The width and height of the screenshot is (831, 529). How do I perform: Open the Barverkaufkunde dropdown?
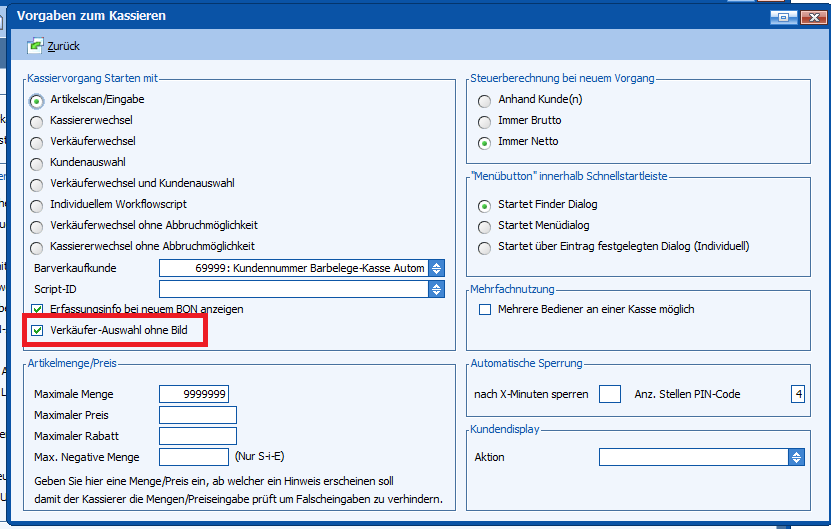pos(436,268)
